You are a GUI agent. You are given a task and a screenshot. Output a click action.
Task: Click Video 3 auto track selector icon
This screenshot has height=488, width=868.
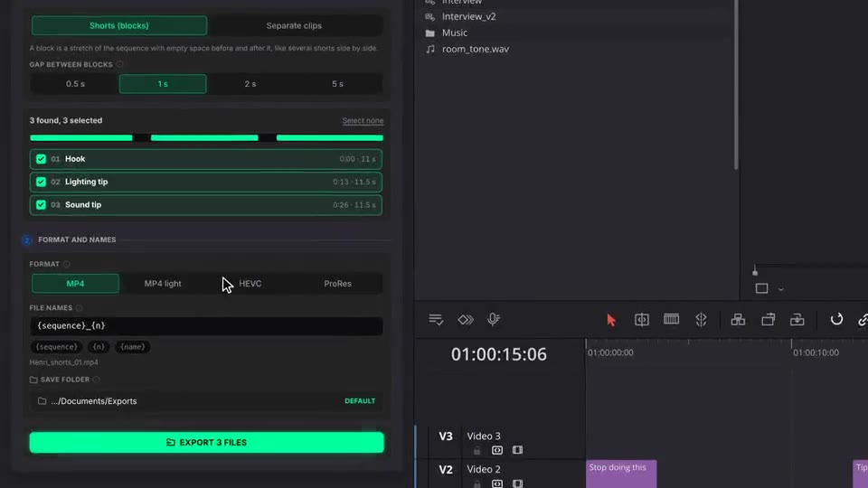[497, 450]
